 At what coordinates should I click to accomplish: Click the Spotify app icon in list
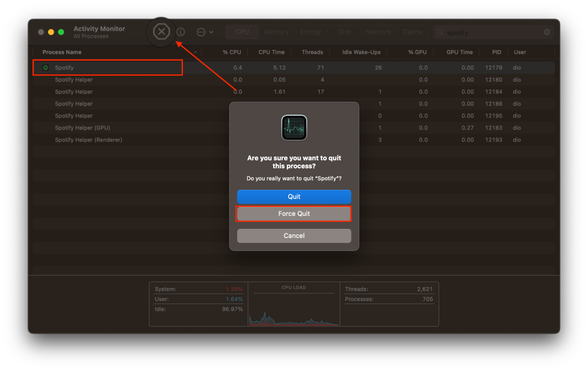click(x=46, y=67)
